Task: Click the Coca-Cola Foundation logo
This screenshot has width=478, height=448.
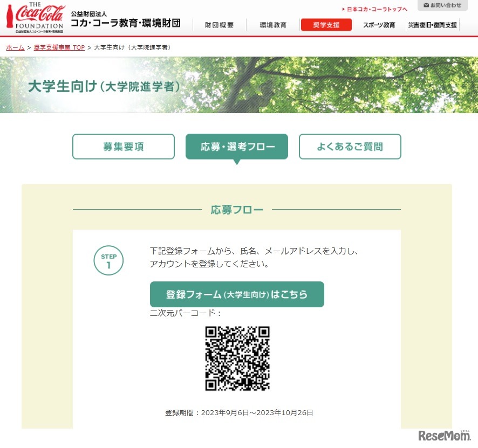Action: click(36, 18)
